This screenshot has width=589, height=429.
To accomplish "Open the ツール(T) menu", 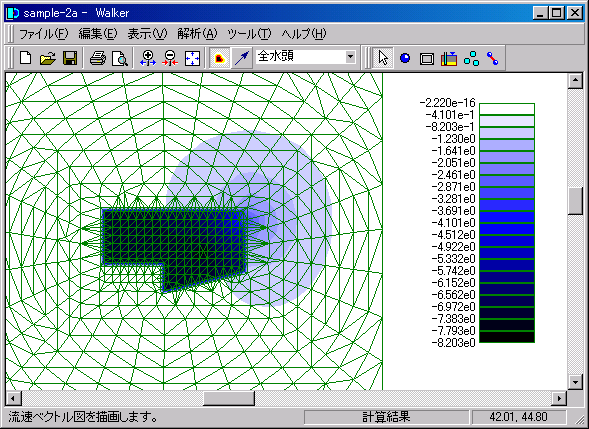I will (x=249, y=34).
